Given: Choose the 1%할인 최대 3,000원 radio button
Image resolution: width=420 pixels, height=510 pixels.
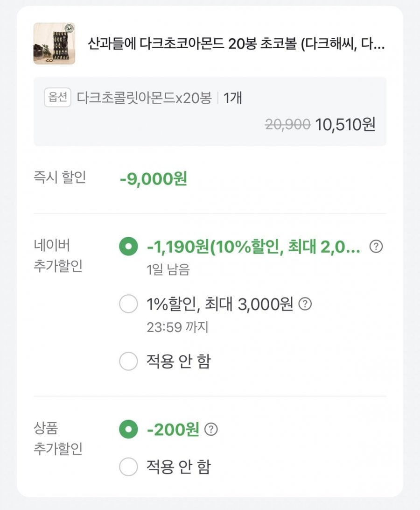Looking at the screenshot, I should (129, 305).
